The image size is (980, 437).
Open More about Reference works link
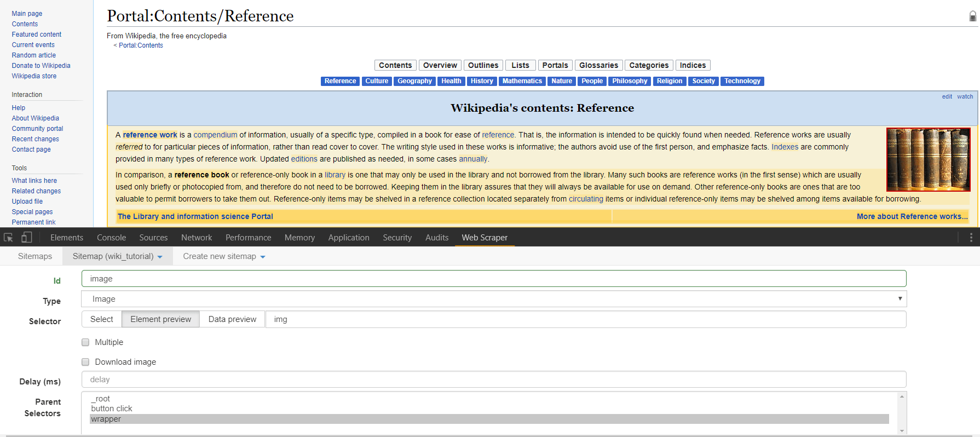(x=912, y=216)
